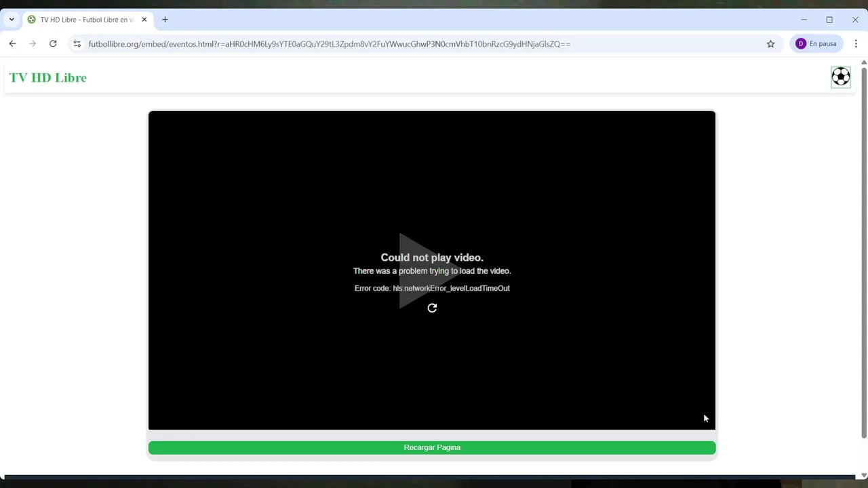This screenshot has width=868, height=488.
Task: Open Chrome's three-dot menu
Action: (856, 43)
